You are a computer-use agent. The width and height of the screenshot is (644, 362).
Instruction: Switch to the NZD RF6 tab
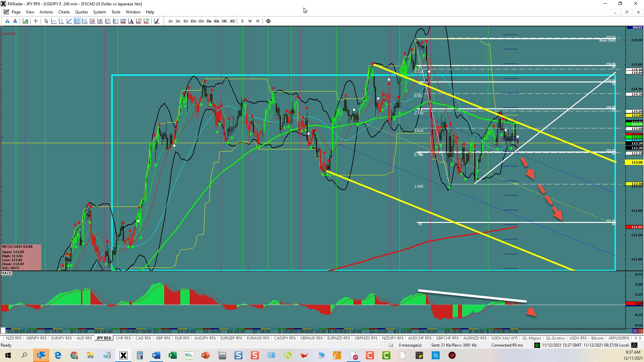(13, 338)
